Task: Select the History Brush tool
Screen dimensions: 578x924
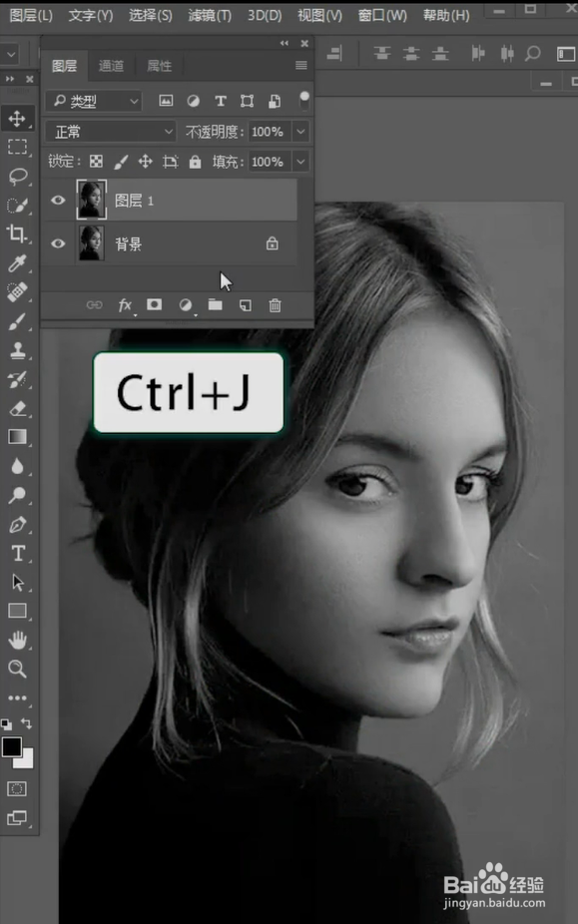Action: point(17,379)
